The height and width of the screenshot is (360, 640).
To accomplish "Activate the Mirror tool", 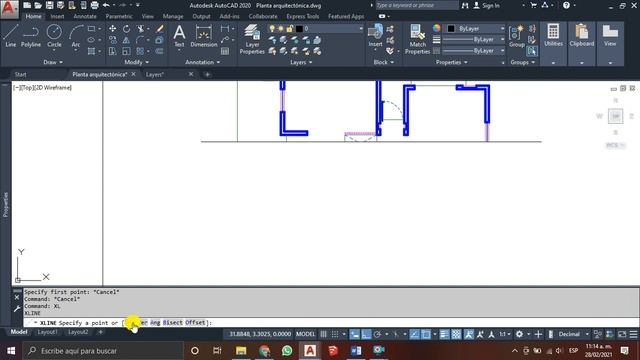I will click(127, 40).
